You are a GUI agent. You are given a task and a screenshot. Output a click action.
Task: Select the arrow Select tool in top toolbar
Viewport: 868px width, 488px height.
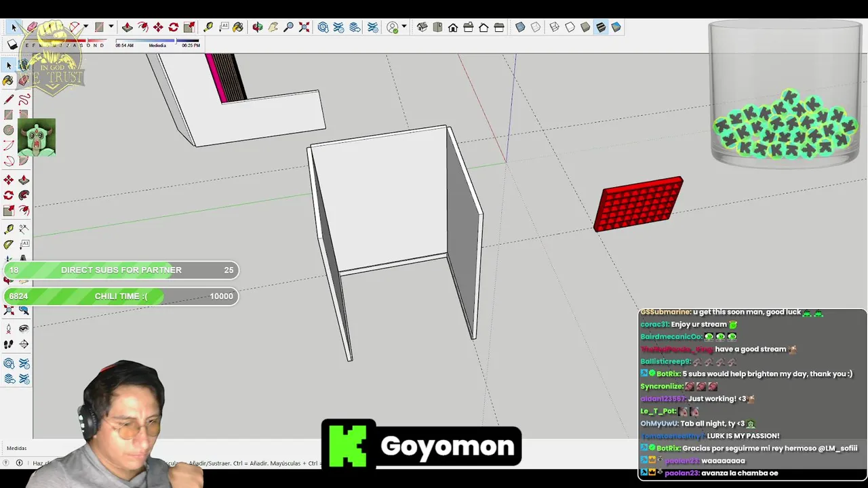14,27
